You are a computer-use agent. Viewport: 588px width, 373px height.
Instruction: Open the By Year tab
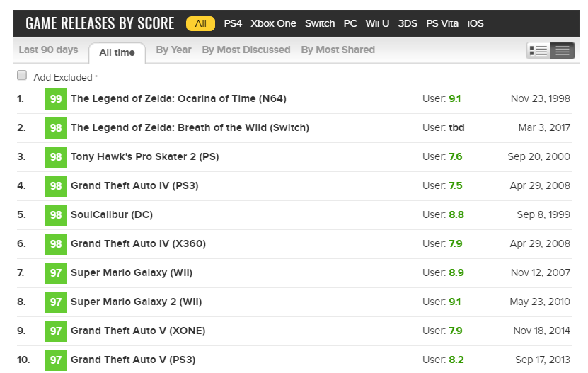click(173, 50)
